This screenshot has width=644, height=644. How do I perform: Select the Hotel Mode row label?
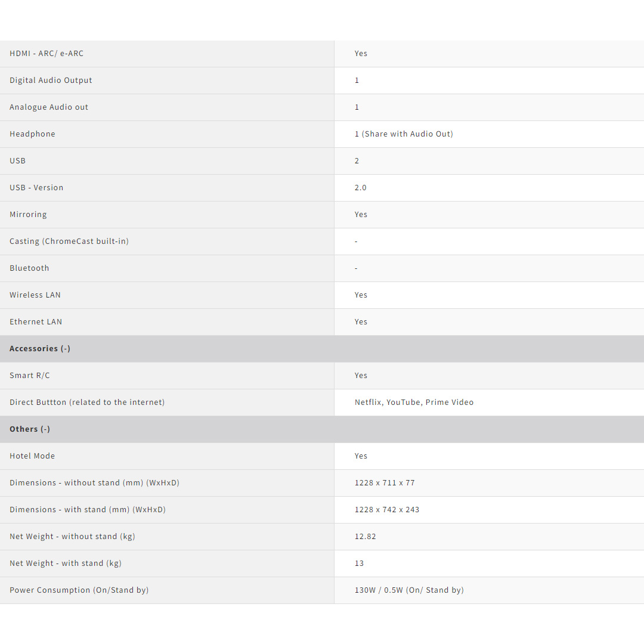[x=32, y=456]
